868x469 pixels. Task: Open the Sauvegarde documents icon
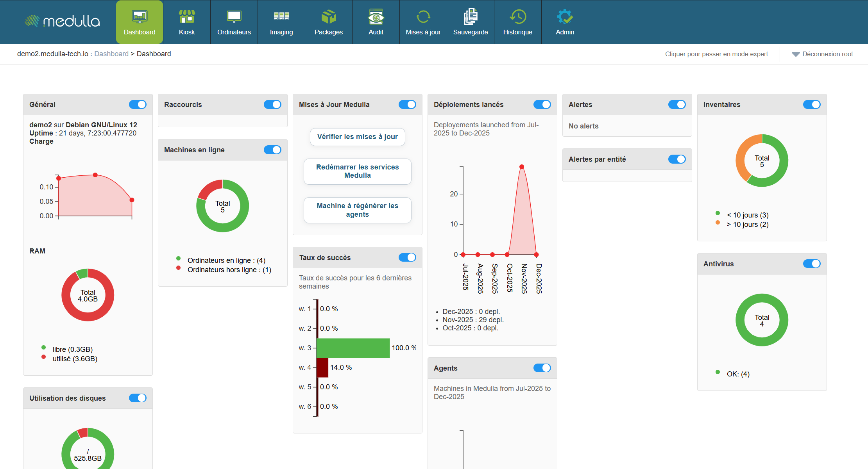(x=471, y=17)
